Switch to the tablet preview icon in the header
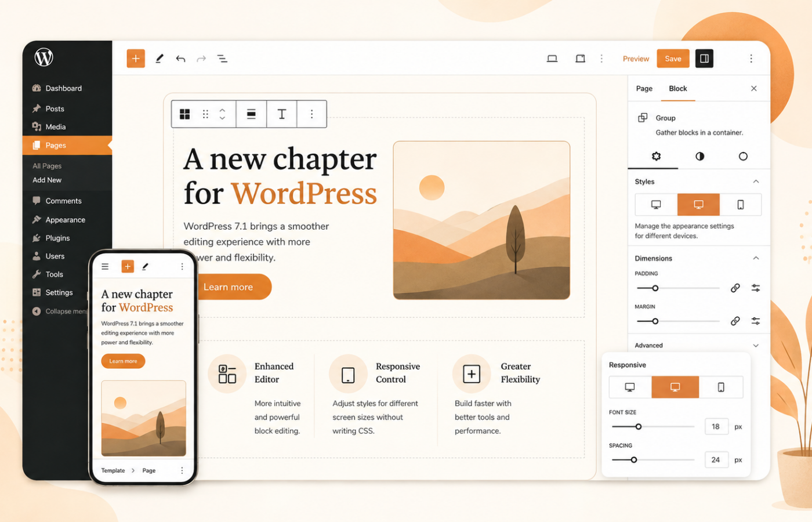Viewport: 812px width, 522px height. pyautogui.click(x=580, y=59)
